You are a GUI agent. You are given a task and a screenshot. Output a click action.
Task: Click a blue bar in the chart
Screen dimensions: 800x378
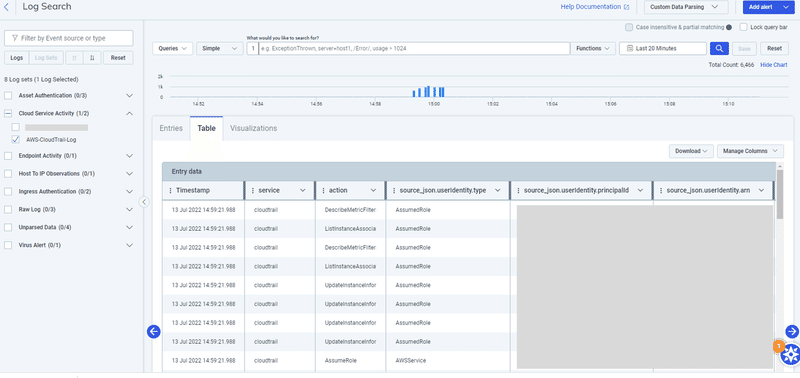(428, 92)
